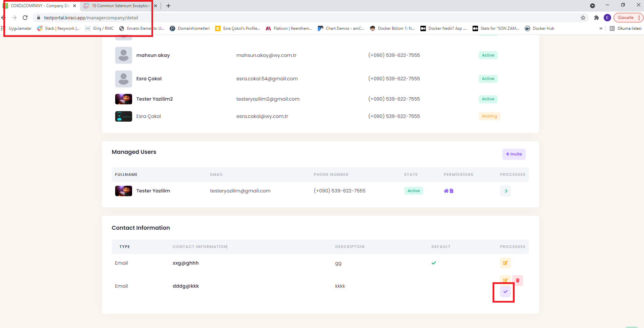The image size is (644, 328).
Task: Delete the dddg@kkk contact entry
Action: click(x=517, y=280)
